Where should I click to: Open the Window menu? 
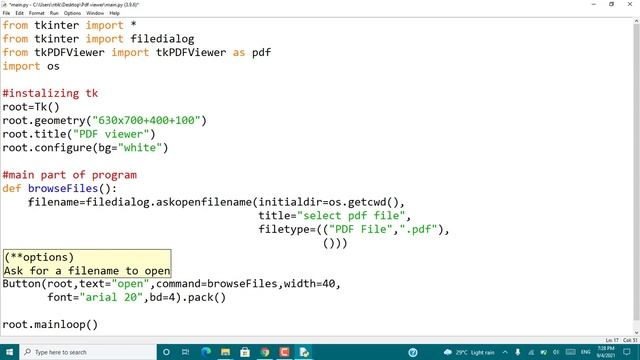tap(95, 13)
